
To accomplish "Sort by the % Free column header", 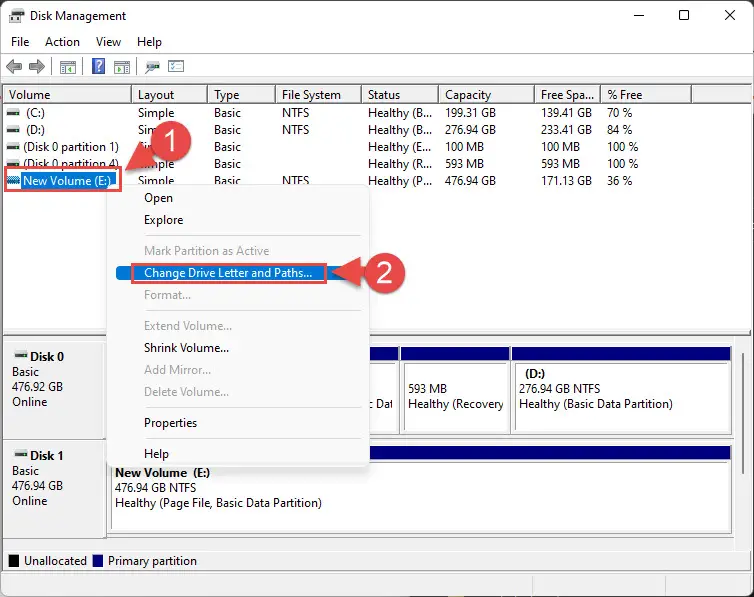I will (646, 95).
